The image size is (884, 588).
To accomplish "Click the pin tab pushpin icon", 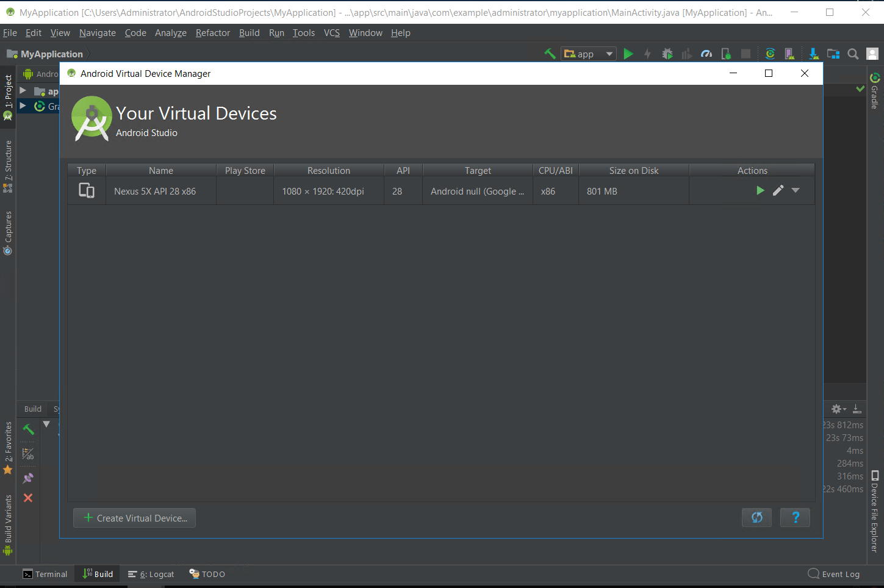I will pyautogui.click(x=28, y=478).
